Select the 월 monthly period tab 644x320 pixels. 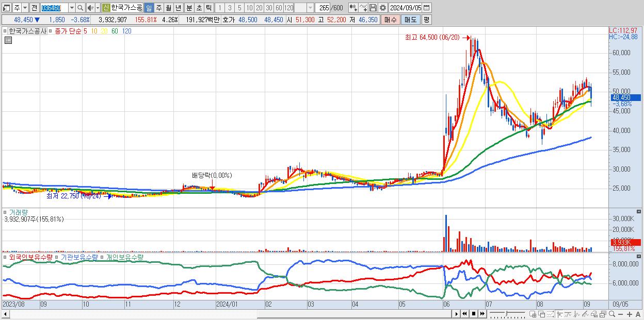pos(168,8)
